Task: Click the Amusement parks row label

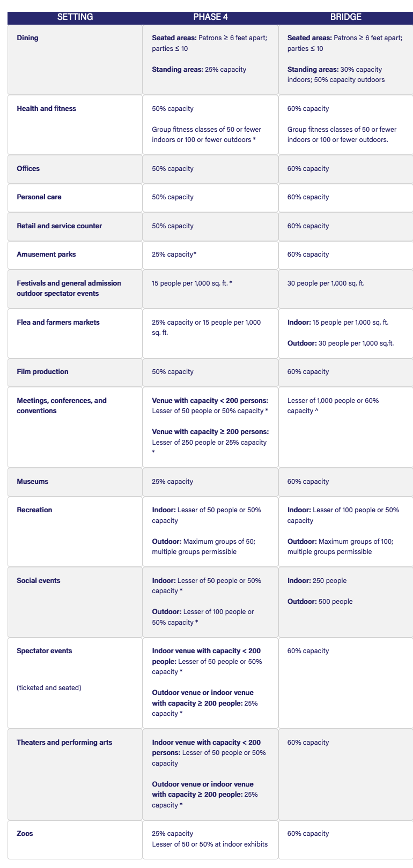Action: (46, 255)
